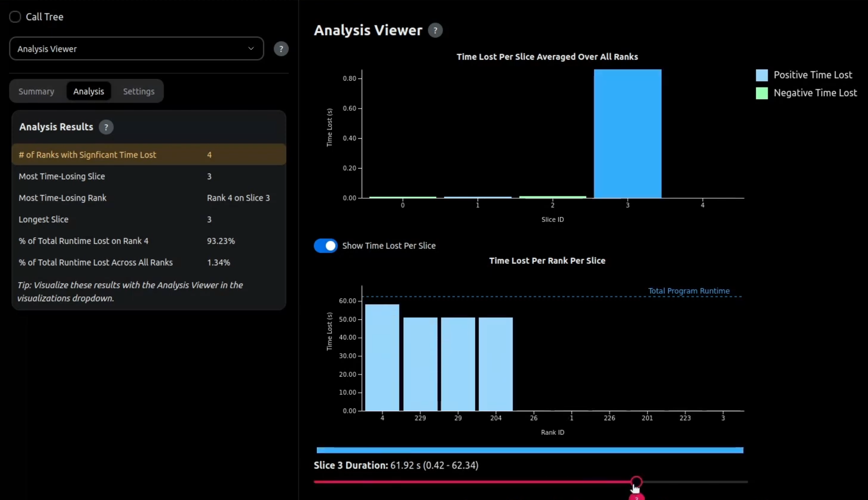Click the Positive Time Lost legend swatch
This screenshot has width=868, height=500.
[761, 74]
